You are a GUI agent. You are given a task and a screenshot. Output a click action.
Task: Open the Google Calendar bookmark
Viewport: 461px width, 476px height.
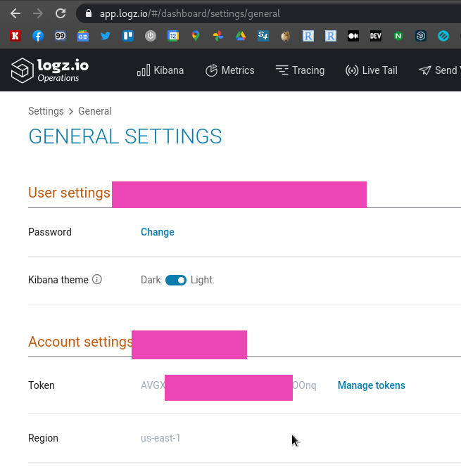tap(173, 36)
